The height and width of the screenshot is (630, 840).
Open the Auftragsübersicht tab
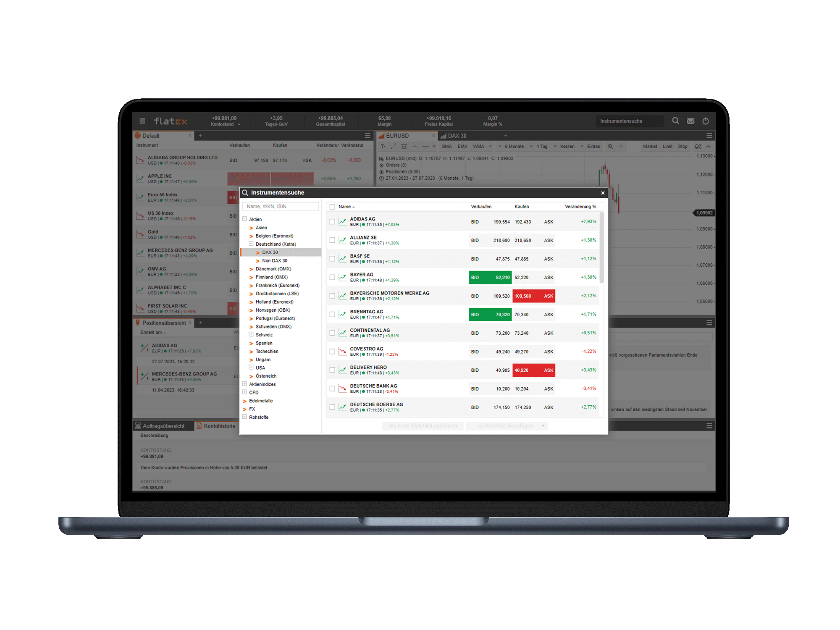pyautogui.click(x=163, y=426)
